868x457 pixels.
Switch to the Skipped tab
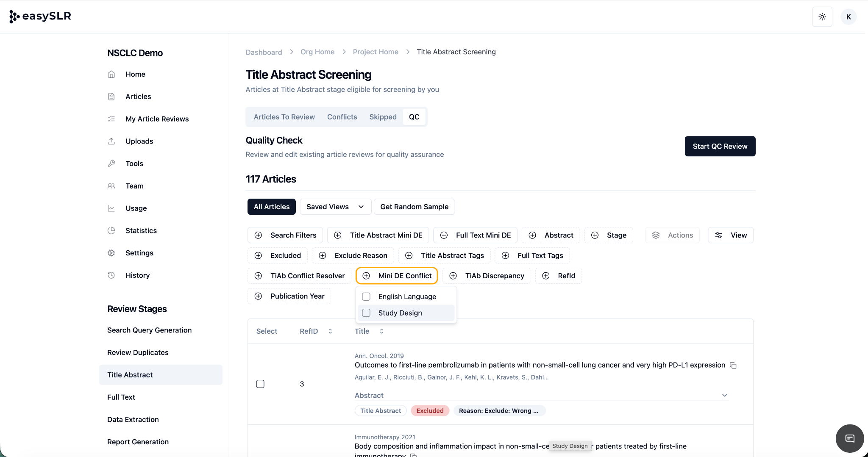[x=383, y=117]
